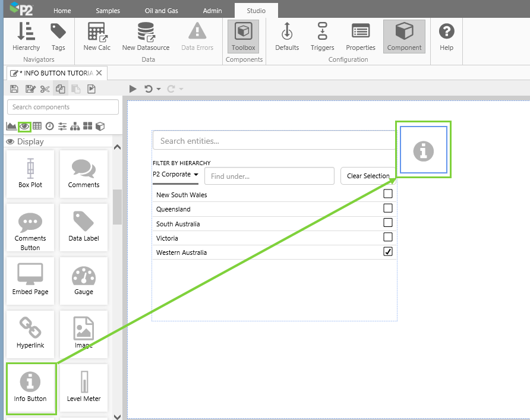Click the Search entities input field
This screenshot has width=530, height=420.
pyautogui.click(x=273, y=141)
